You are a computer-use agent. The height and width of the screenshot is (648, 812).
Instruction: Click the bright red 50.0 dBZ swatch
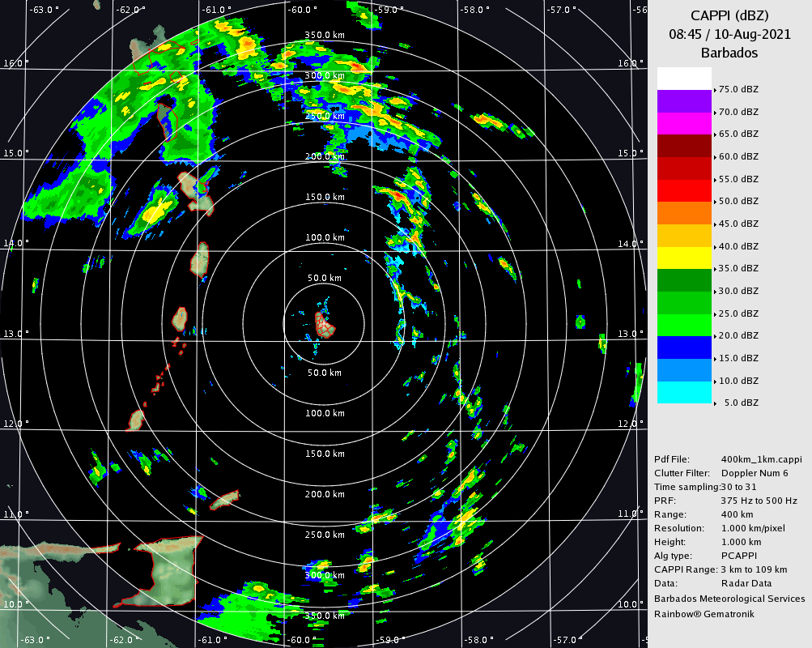pos(684,190)
